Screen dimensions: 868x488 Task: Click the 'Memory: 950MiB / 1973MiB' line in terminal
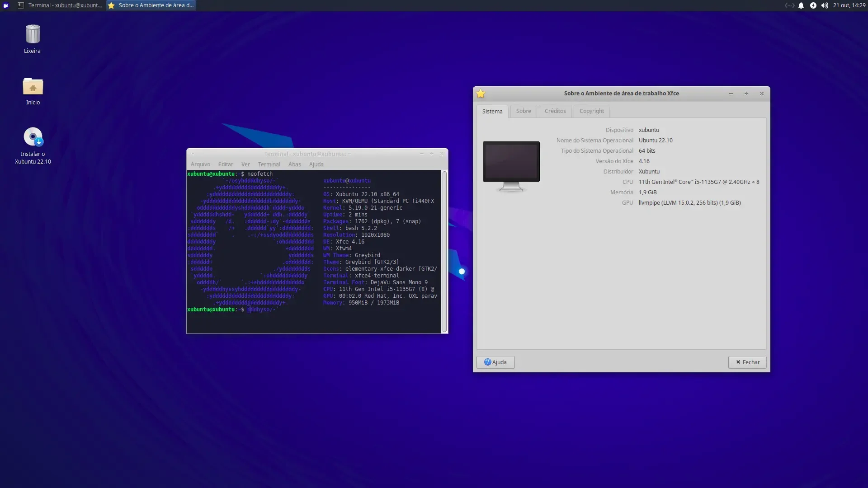tap(361, 303)
